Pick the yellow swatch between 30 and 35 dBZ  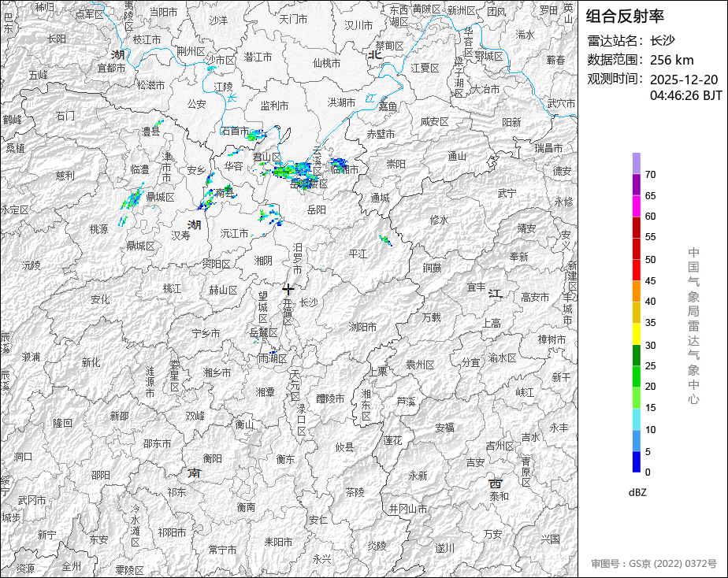(x=637, y=334)
